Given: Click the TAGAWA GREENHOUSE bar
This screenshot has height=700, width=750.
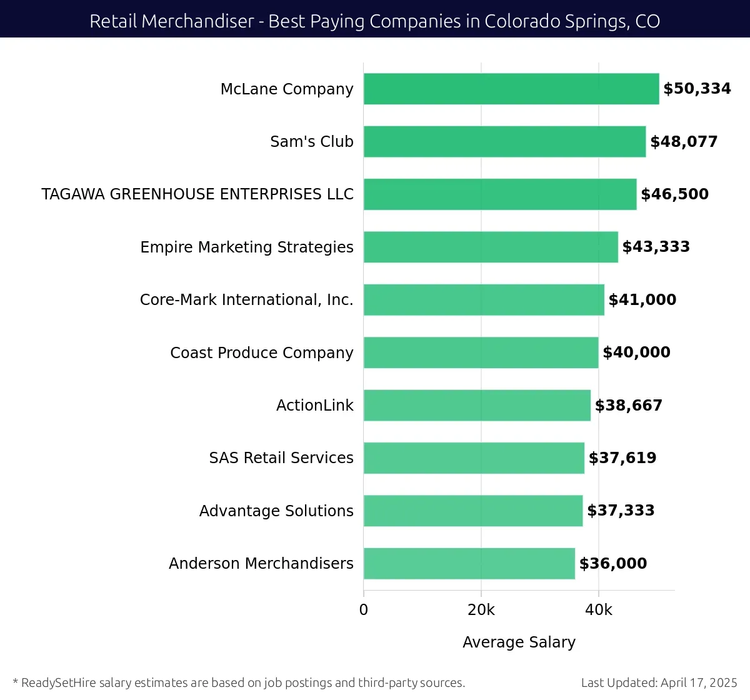Looking at the screenshot, I should [x=500, y=194].
